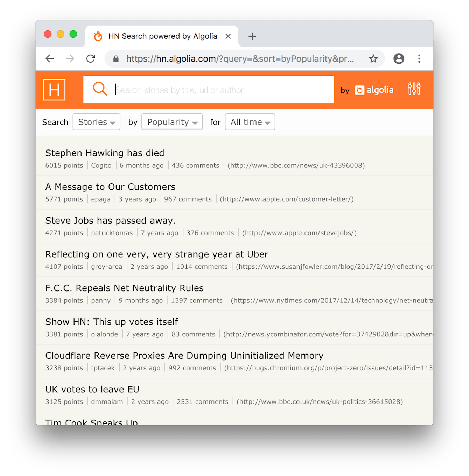Close the HN Search tab
This screenshot has height=476, width=469.
pos(228,36)
